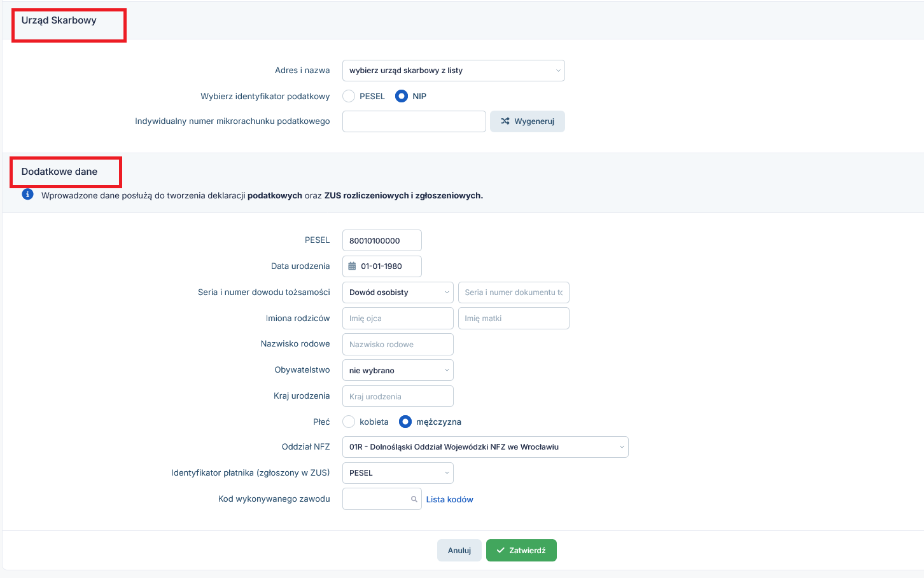Viewport: 924px width, 578px height.
Task: Click into the mikrorachunek podatkowy number field
Action: [x=414, y=121]
